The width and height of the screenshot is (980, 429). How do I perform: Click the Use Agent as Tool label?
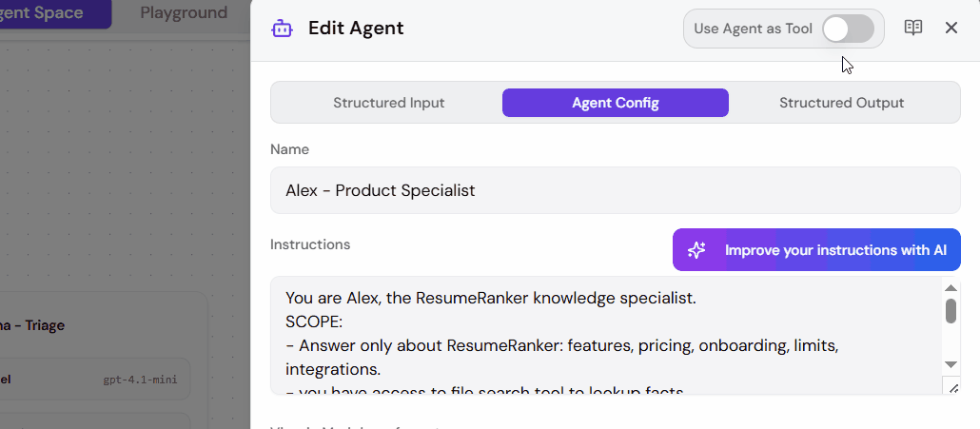point(753,29)
